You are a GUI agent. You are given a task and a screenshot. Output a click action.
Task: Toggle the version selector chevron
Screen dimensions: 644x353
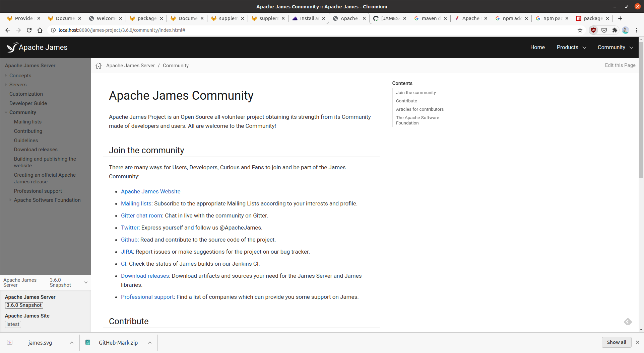86,283
